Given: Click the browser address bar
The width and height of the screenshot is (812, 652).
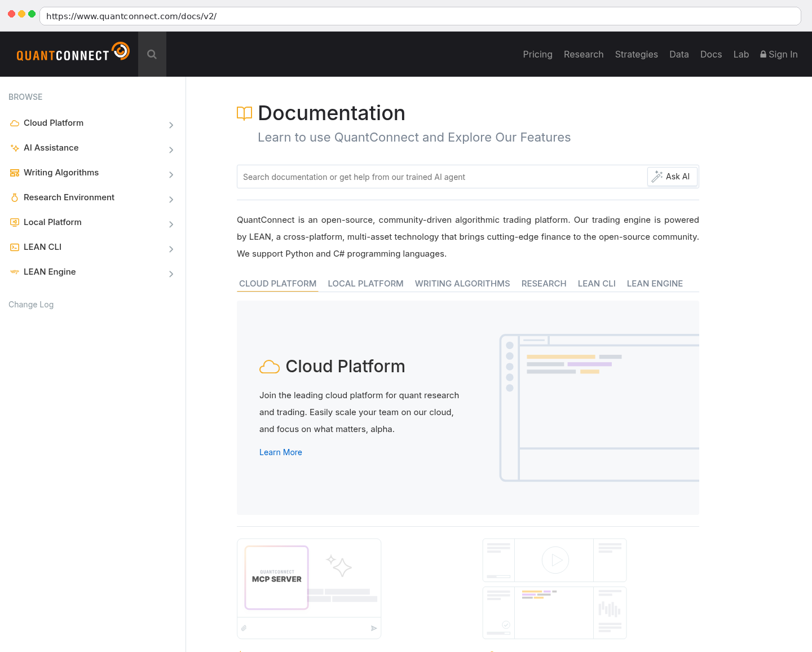Looking at the screenshot, I should click(420, 16).
